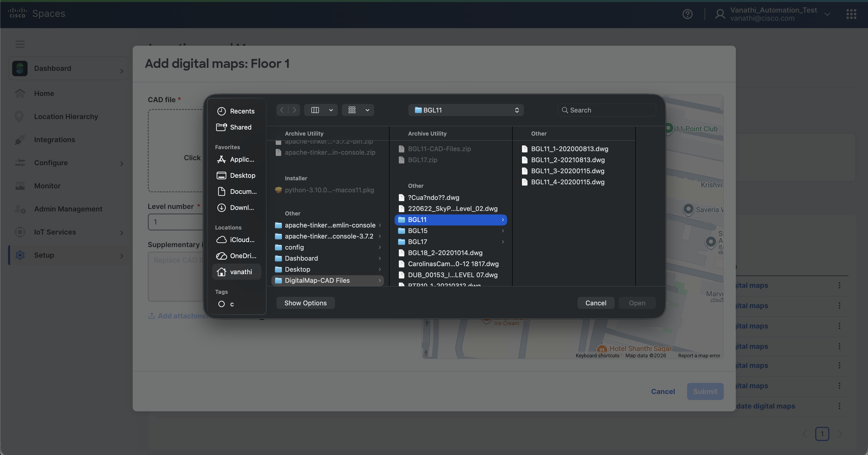This screenshot has width=868, height=455.
Task: Select file BGL11_2-20210813.dwg
Action: click(x=568, y=160)
